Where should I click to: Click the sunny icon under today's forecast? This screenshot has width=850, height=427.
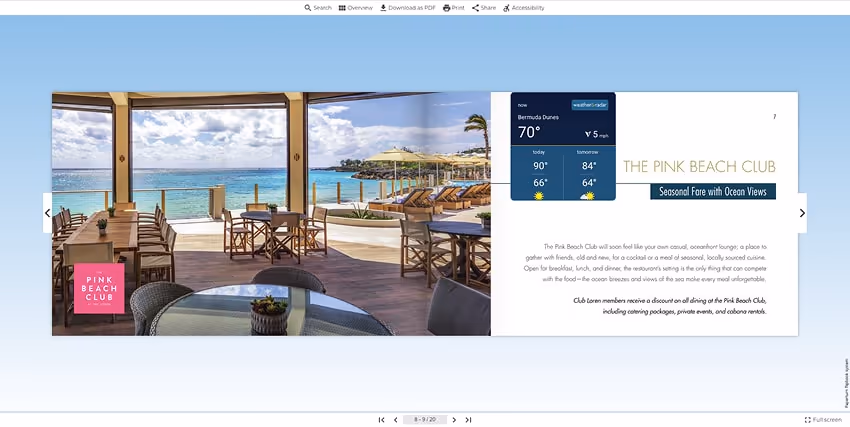(x=538, y=196)
